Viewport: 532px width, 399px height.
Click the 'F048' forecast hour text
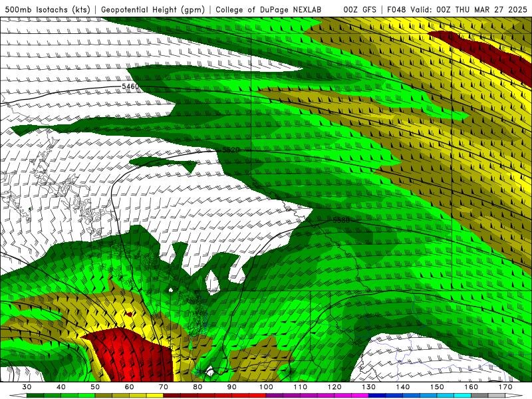[396, 9]
